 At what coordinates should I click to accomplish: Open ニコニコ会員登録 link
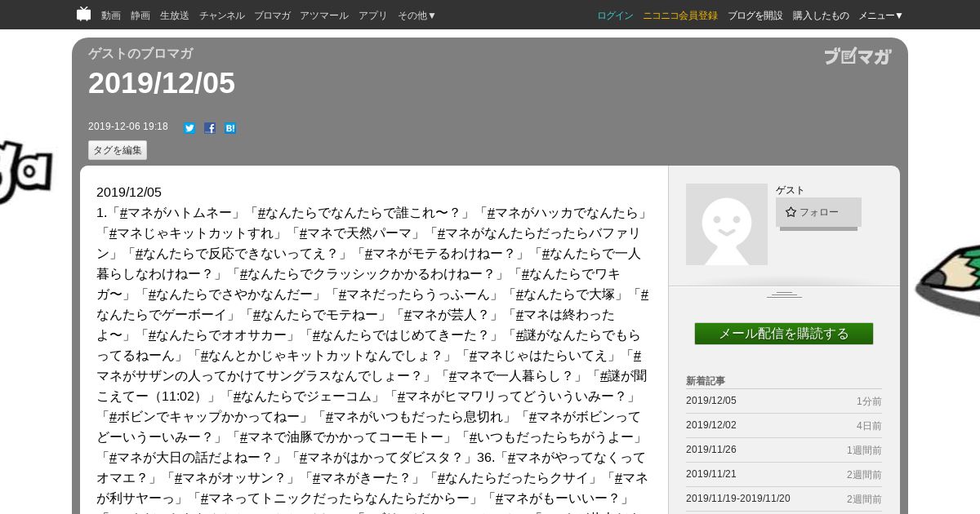point(680,16)
